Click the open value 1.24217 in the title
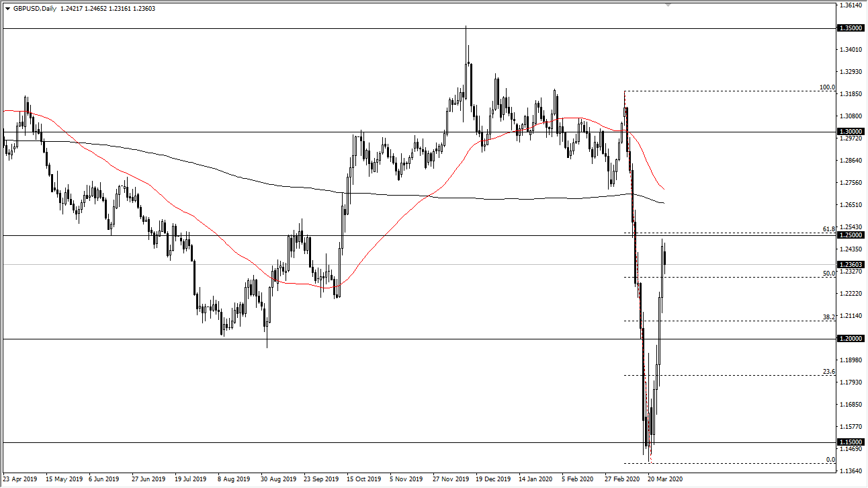This screenshot has width=868, height=488. 71,8
